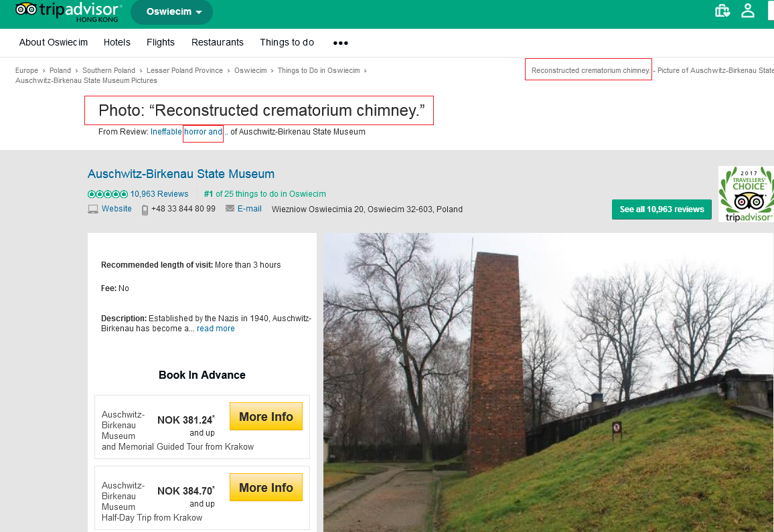The width and height of the screenshot is (774, 532).
Task: Open the 10,963 Reviews link
Action: [x=159, y=194]
